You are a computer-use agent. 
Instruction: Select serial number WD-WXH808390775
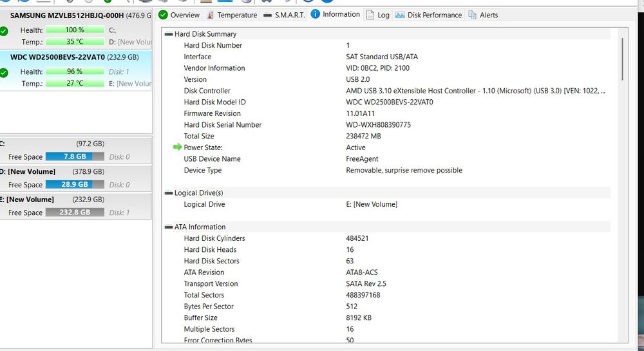point(378,125)
